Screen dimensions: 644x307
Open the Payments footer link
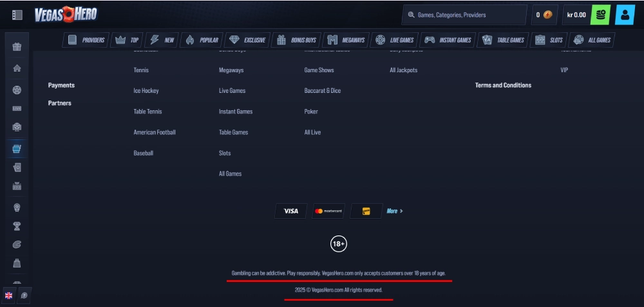tap(61, 85)
